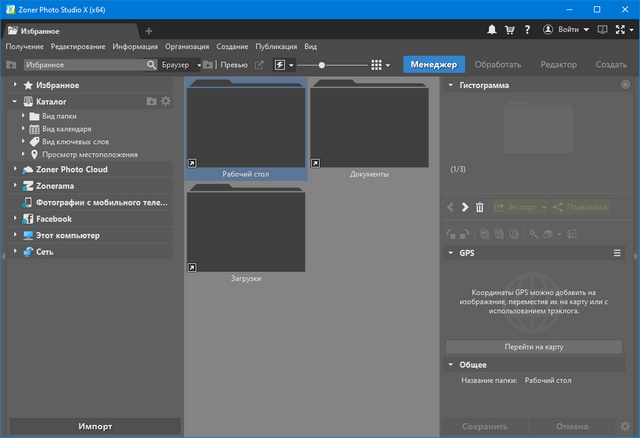
Task: Click the trash delete icon
Action: point(480,207)
